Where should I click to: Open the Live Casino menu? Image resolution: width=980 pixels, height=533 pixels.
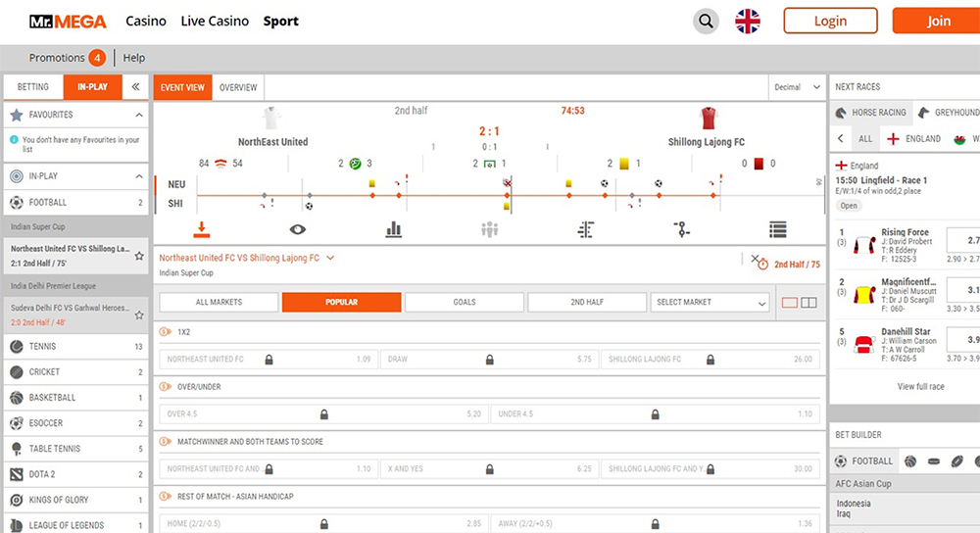[x=215, y=22]
